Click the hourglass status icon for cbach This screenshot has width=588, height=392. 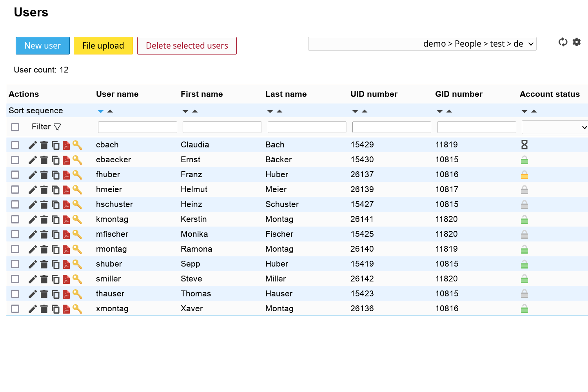tap(524, 145)
